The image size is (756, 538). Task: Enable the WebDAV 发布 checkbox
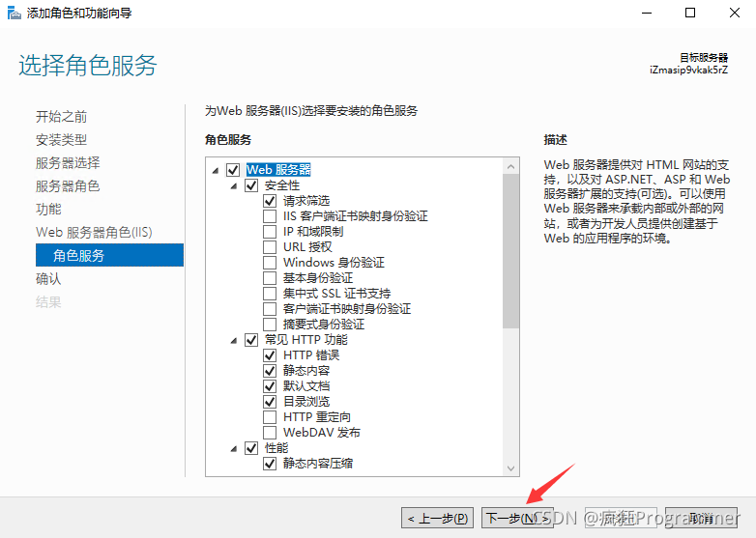(270, 433)
